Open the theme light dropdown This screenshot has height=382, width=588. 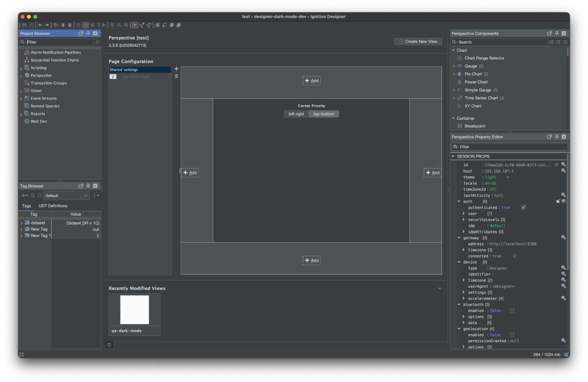(508, 178)
